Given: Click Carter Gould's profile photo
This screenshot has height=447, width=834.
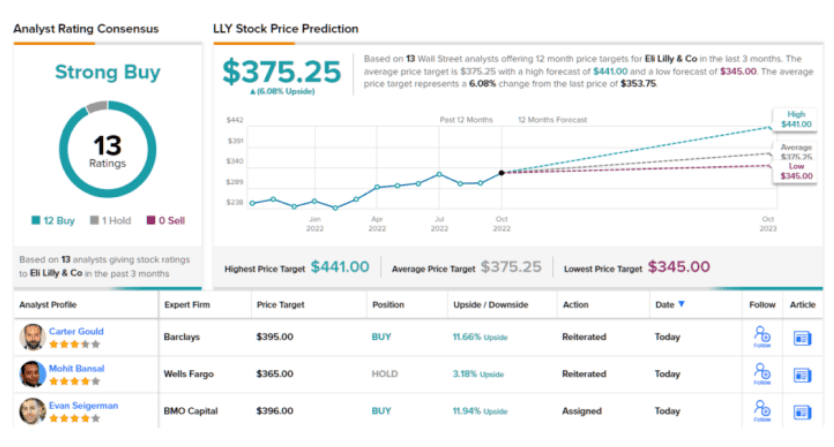Looking at the screenshot, I should pyautogui.click(x=32, y=337).
